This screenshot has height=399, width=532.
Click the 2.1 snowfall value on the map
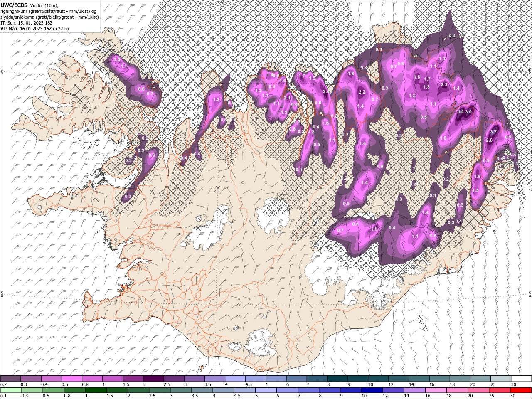pos(287,98)
